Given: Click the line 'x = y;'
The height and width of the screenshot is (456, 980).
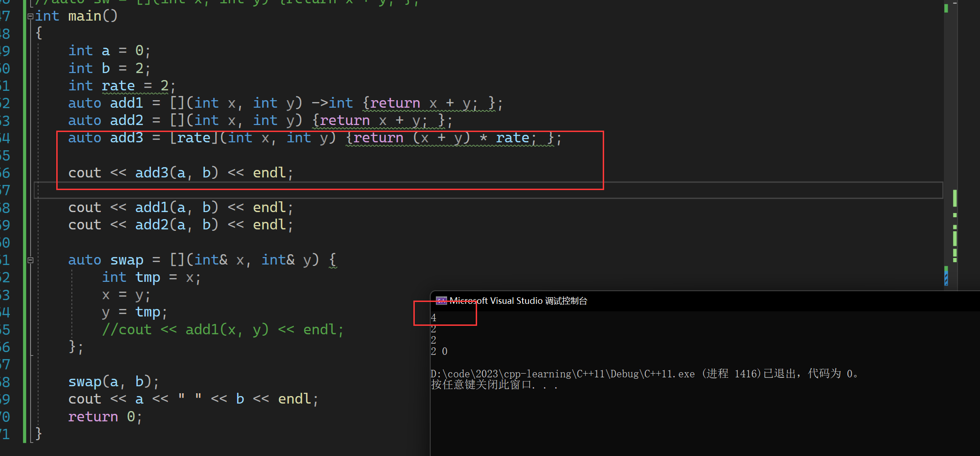Looking at the screenshot, I should (127, 295).
